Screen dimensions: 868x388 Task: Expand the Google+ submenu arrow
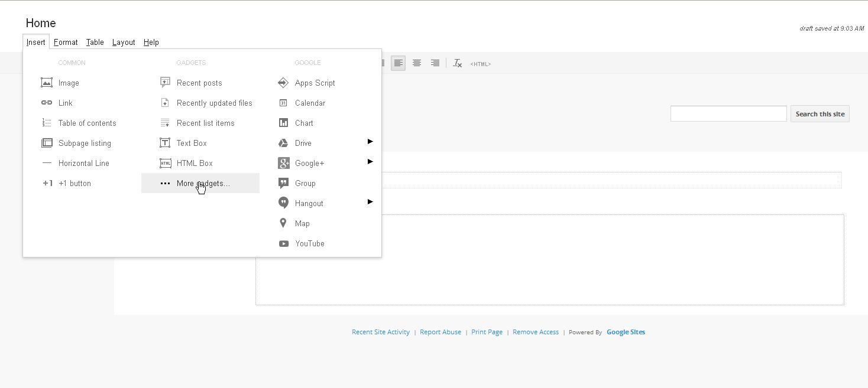(370, 162)
